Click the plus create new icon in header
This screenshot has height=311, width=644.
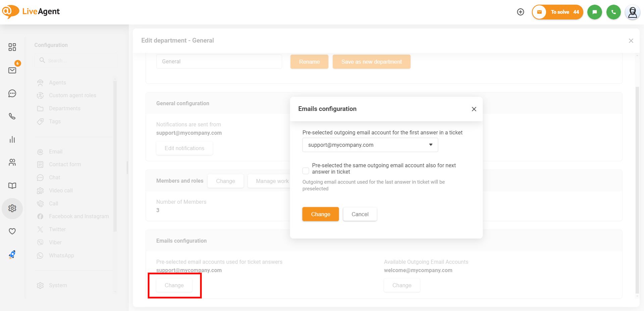tap(521, 12)
